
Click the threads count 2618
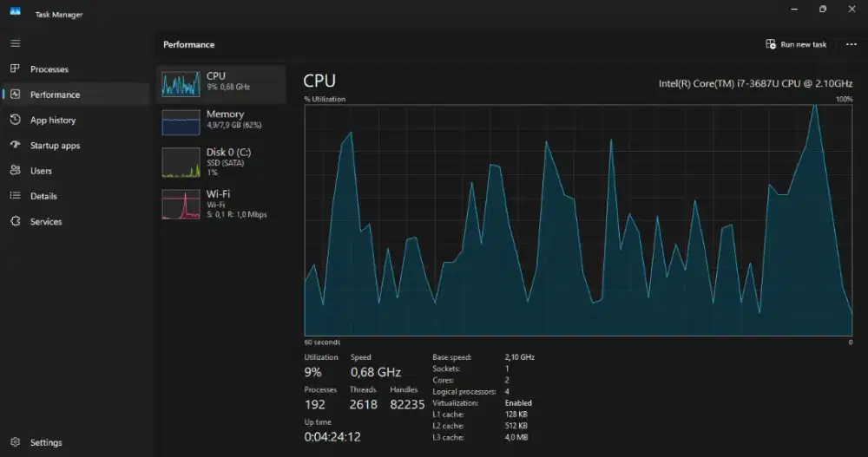(363, 404)
